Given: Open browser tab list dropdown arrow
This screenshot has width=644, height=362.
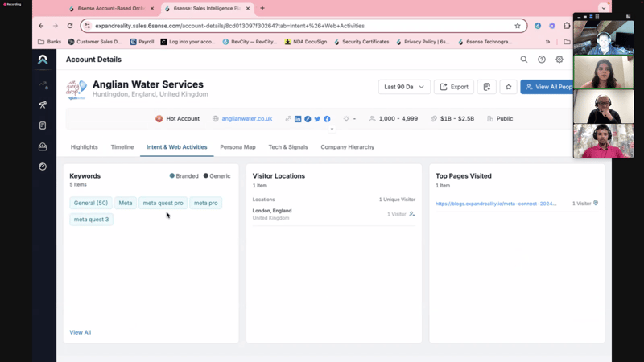Looking at the screenshot, I should tap(603, 8).
